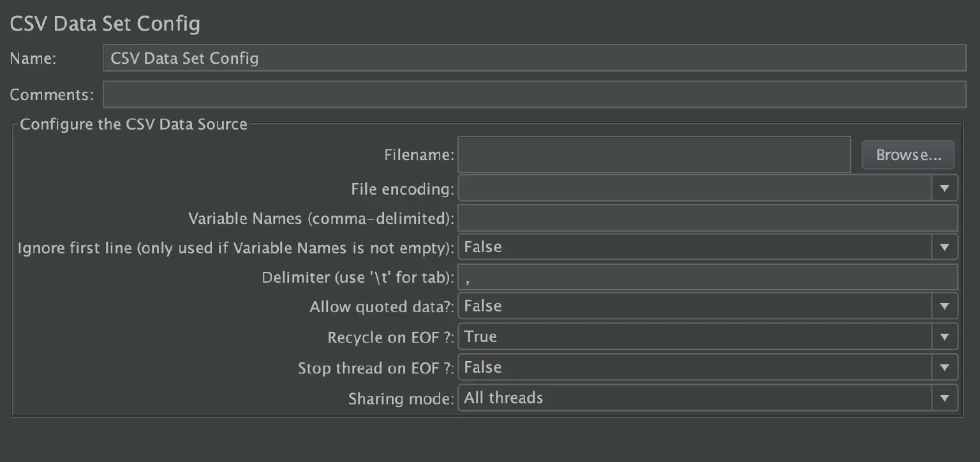Screen dimensions: 980x462
Task: Change Recycle on EOF from True value
Action: pos(702,337)
